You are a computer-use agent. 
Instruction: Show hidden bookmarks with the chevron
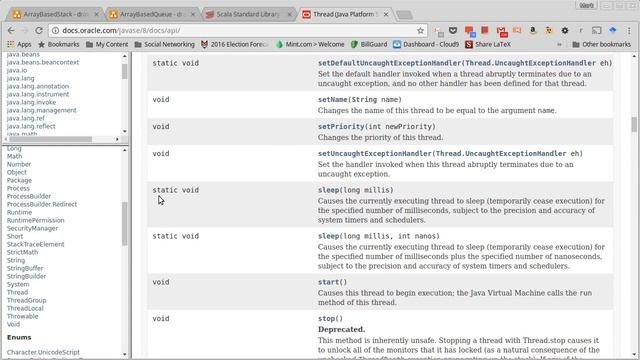(559, 44)
